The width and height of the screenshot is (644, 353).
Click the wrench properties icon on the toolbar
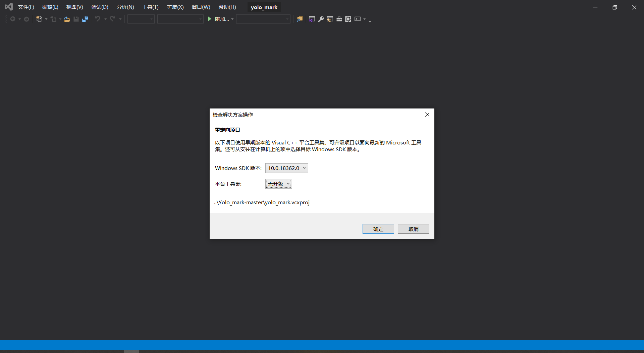click(x=321, y=19)
